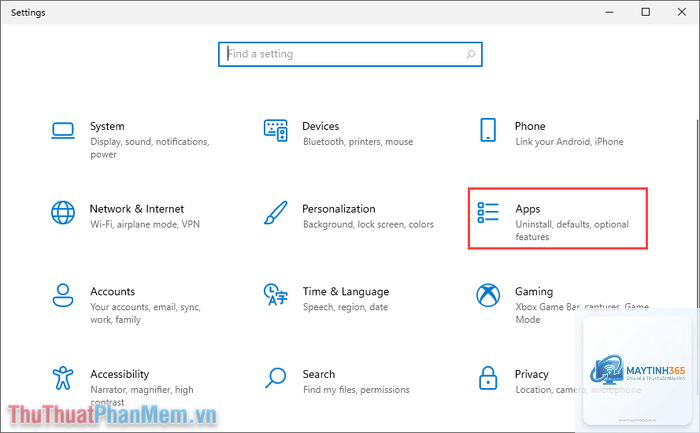Open the Accounts title
The height and width of the screenshot is (433, 700).
point(112,291)
